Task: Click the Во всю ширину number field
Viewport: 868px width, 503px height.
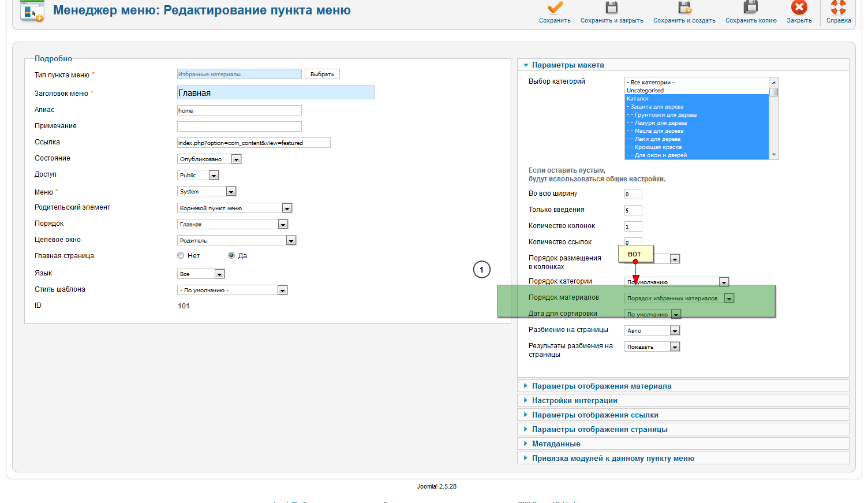Action: tap(633, 194)
